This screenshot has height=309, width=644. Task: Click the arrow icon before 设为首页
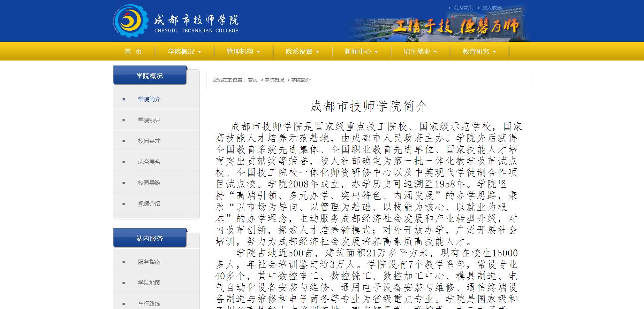(x=449, y=8)
